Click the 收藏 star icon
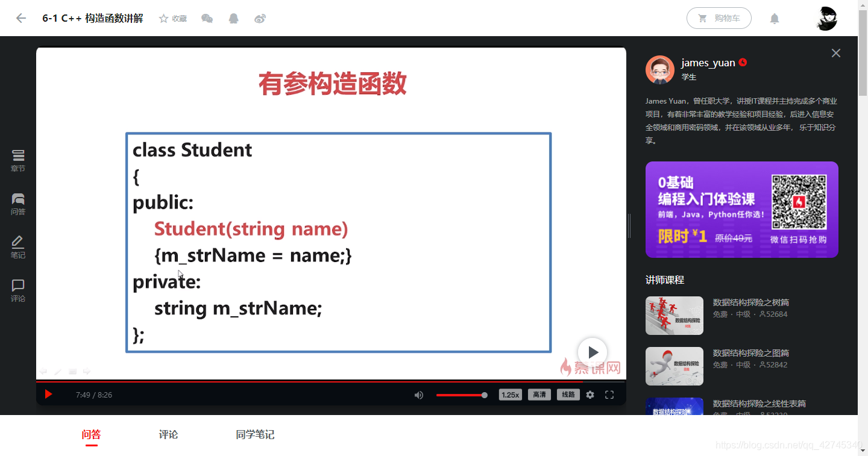The image size is (868, 456). [163, 19]
